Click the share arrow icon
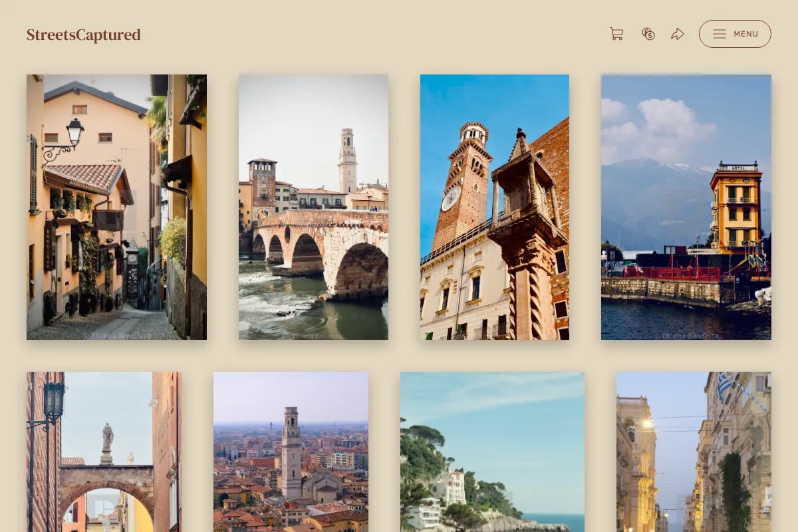 click(678, 34)
